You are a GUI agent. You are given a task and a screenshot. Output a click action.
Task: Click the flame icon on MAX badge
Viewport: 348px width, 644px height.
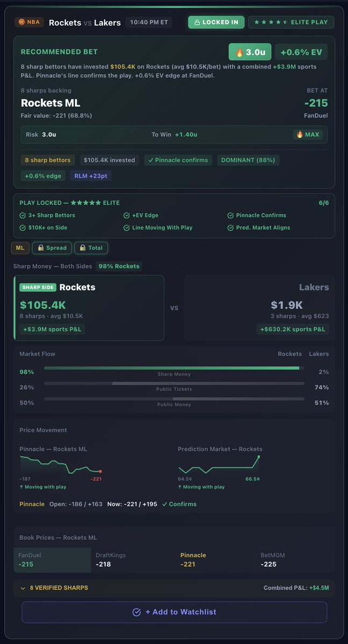click(300, 134)
